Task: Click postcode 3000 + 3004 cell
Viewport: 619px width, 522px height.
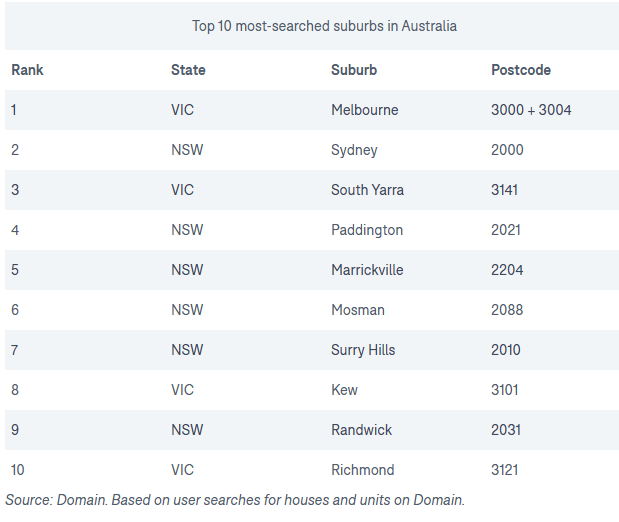Action: pos(531,110)
